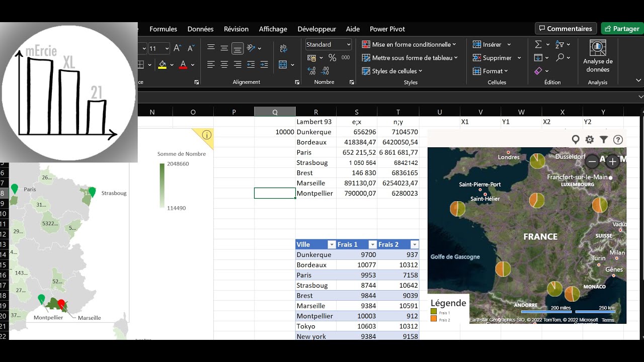Open the Format cells menu
This screenshot has height=362, width=644.
click(490, 71)
